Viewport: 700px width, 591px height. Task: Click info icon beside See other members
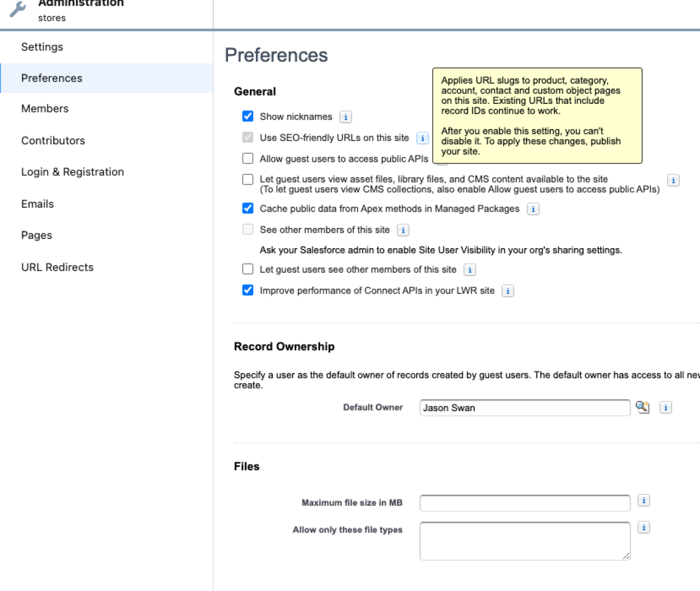(403, 230)
